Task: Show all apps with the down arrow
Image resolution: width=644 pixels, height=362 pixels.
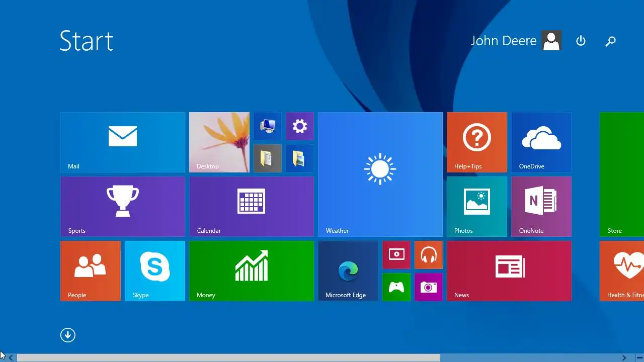Action: click(x=68, y=335)
